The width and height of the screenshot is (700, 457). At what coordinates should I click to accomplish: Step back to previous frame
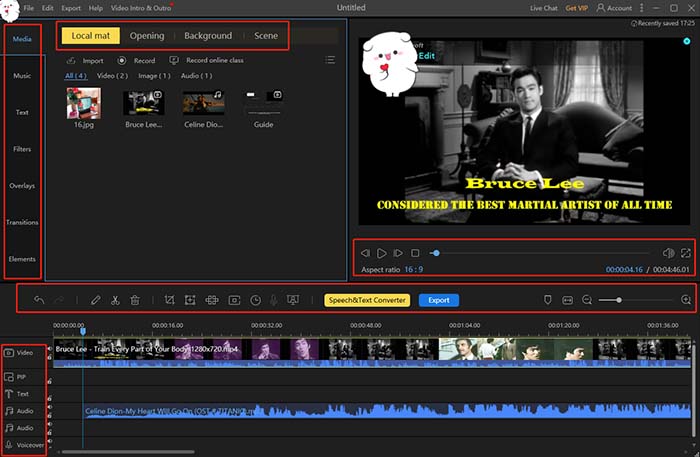(x=365, y=253)
